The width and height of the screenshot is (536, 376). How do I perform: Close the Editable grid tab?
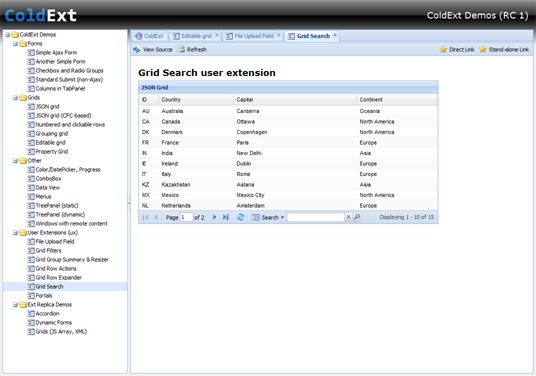[x=217, y=35]
